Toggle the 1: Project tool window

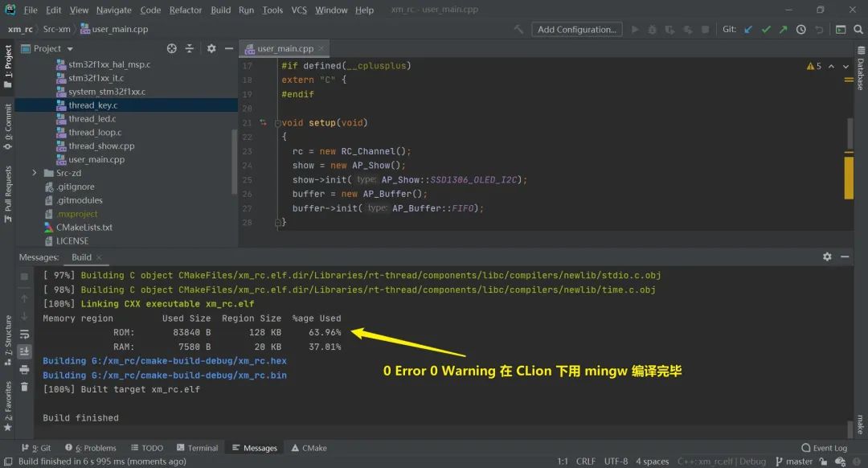(x=8, y=67)
